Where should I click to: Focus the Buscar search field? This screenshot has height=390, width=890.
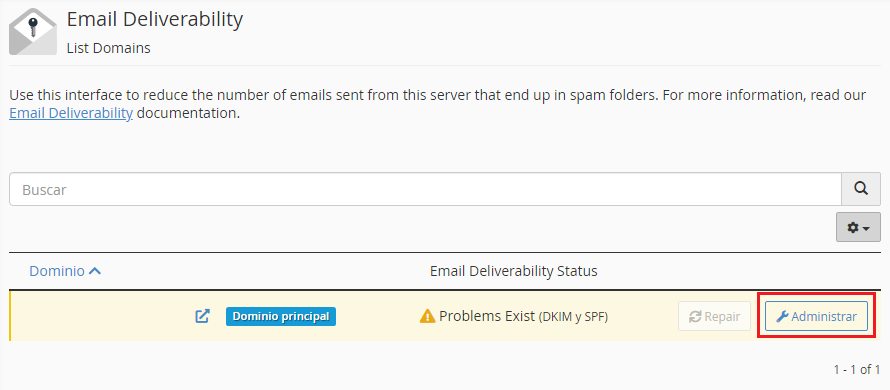tap(425, 189)
